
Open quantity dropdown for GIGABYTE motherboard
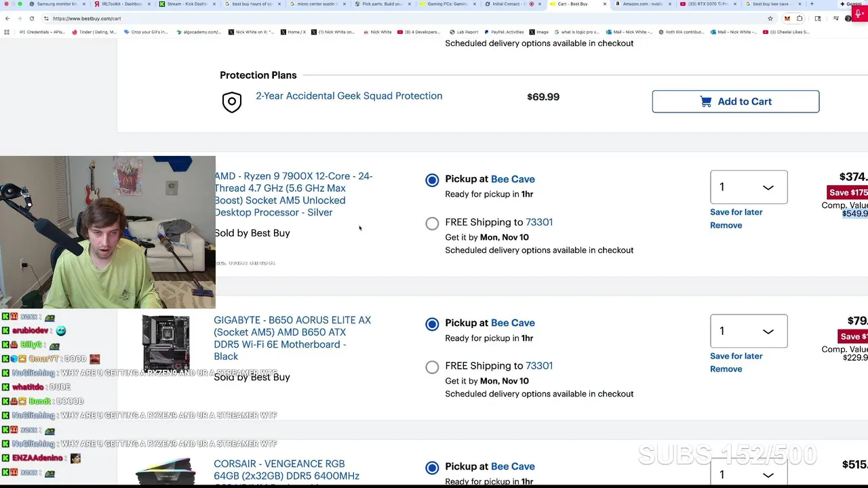point(749,331)
